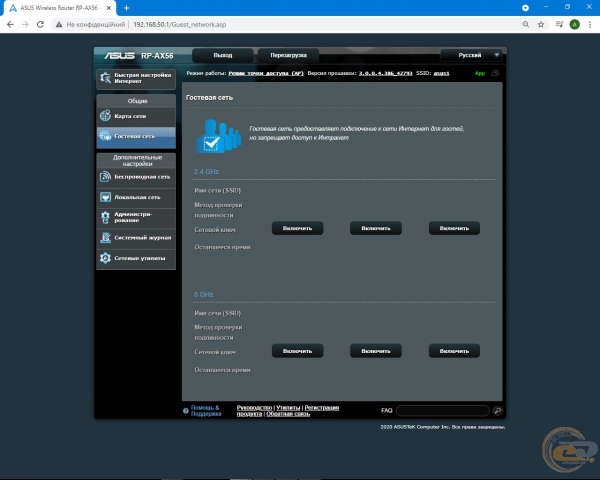600x480 pixels.
Task: Enable first 2.4 GHz guest network
Action: click(x=297, y=228)
